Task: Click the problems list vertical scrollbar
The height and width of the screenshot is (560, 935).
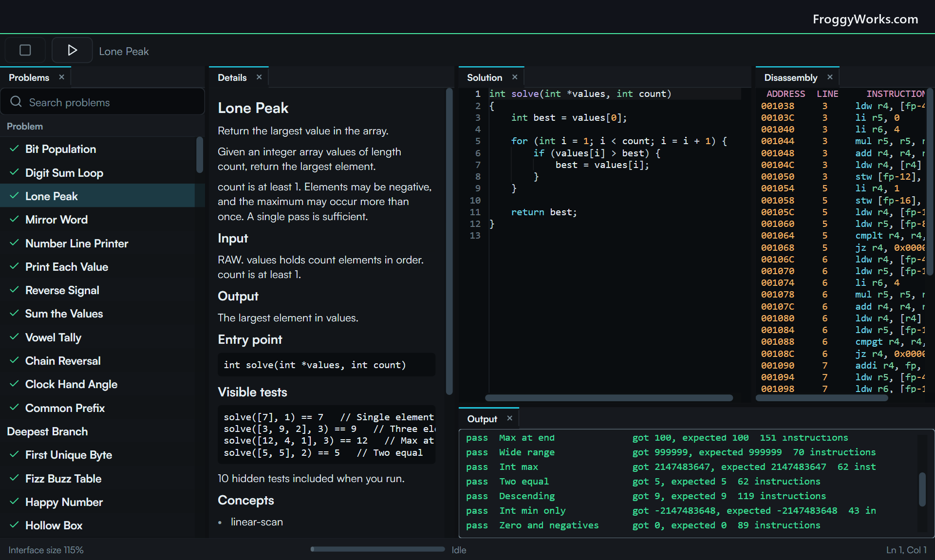Action: point(199,155)
